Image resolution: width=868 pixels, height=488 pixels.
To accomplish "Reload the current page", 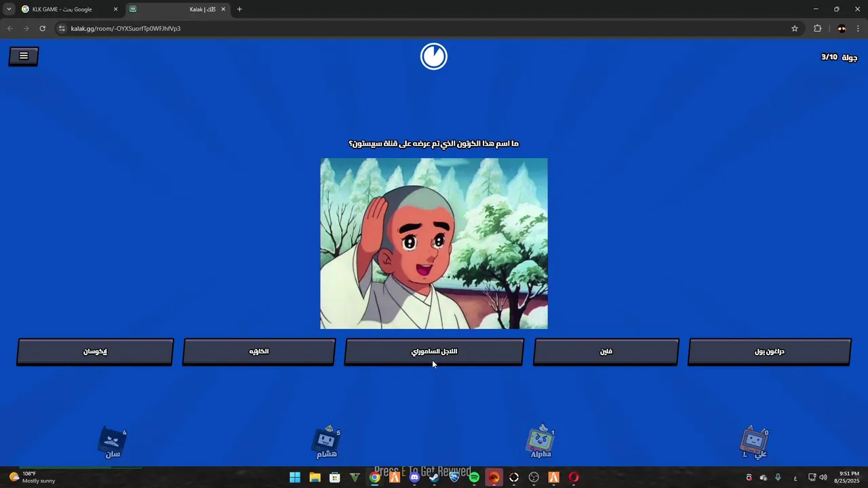I will pos(42,28).
